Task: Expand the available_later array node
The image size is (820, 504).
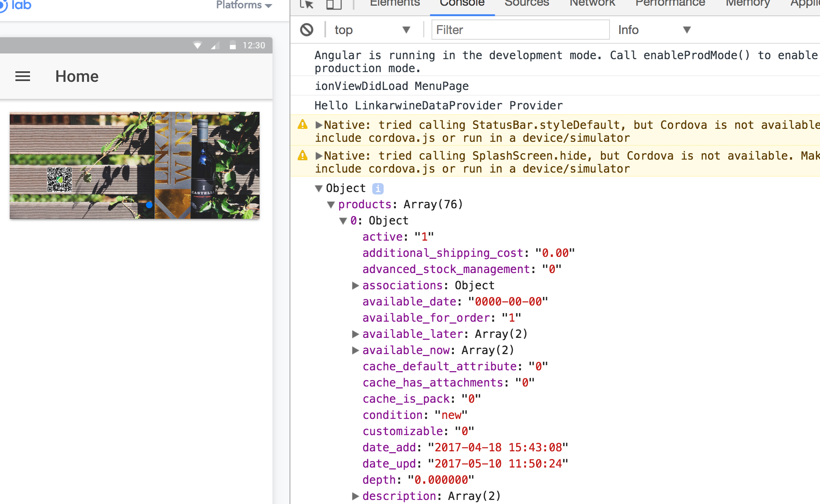Action: point(355,334)
